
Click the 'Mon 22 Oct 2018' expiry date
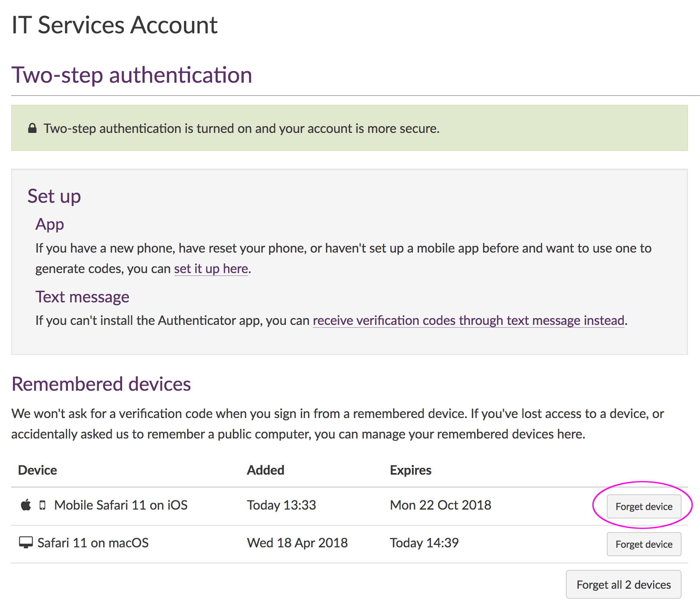[441, 505]
